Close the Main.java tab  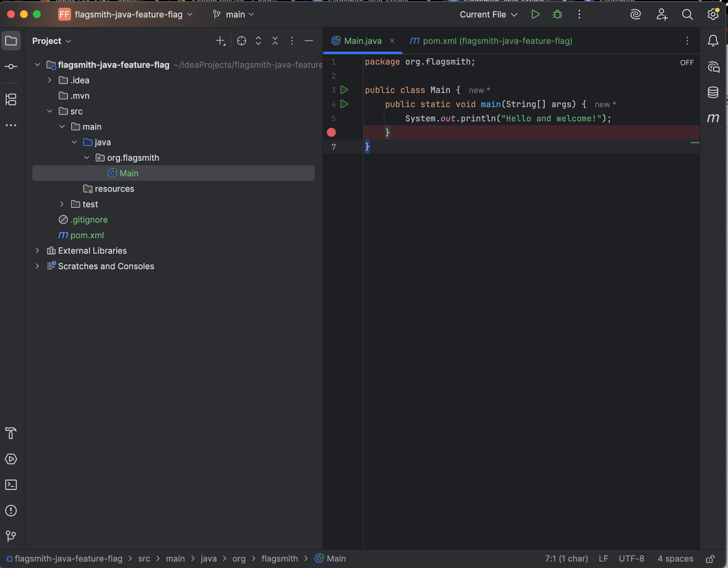(x=392, y=41)
